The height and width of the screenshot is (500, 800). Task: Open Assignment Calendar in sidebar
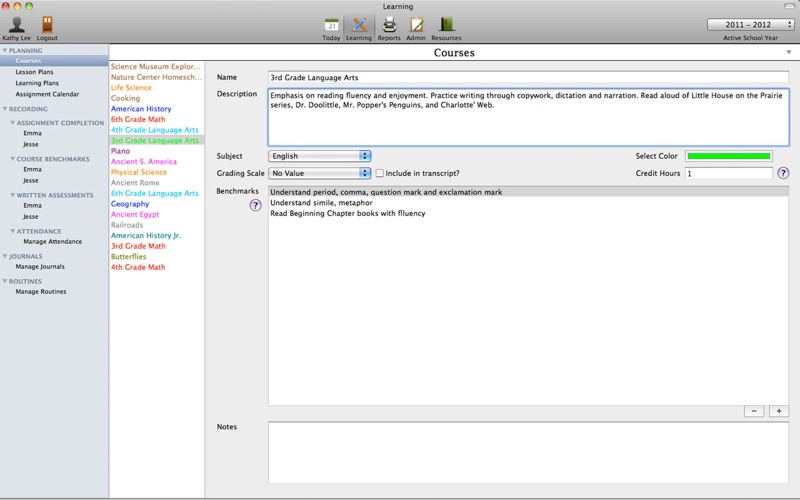[x=47, y=94]
